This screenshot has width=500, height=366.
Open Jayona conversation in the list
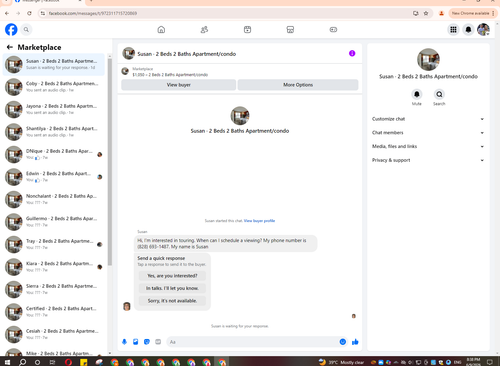(x=54, y=109)
